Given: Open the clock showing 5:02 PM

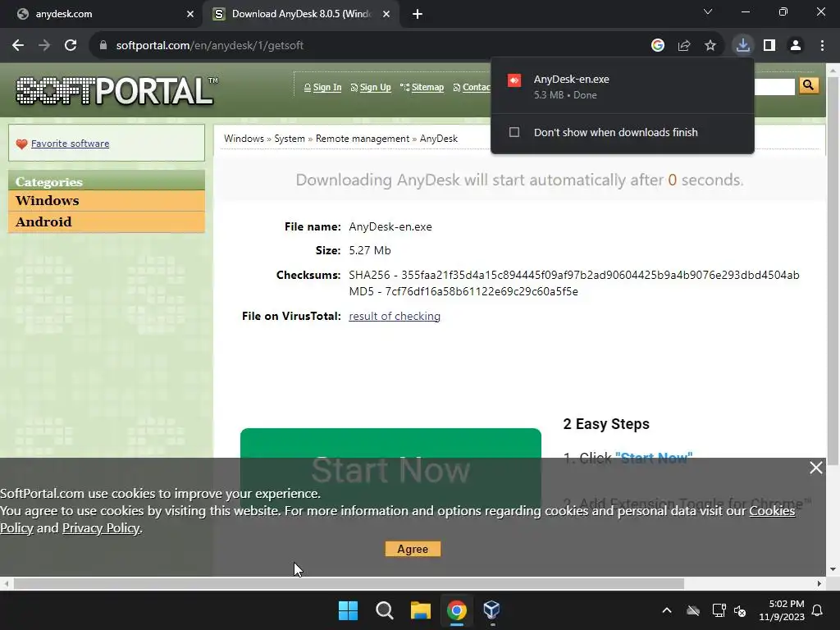Looking at the screenshot, I should (x=782, y=610).
